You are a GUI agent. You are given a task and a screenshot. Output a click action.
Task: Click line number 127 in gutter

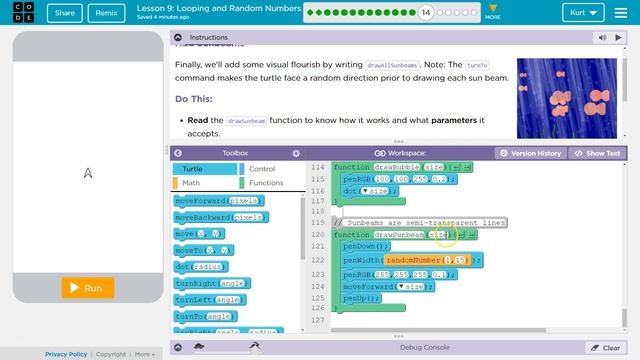tap(318, 320)
